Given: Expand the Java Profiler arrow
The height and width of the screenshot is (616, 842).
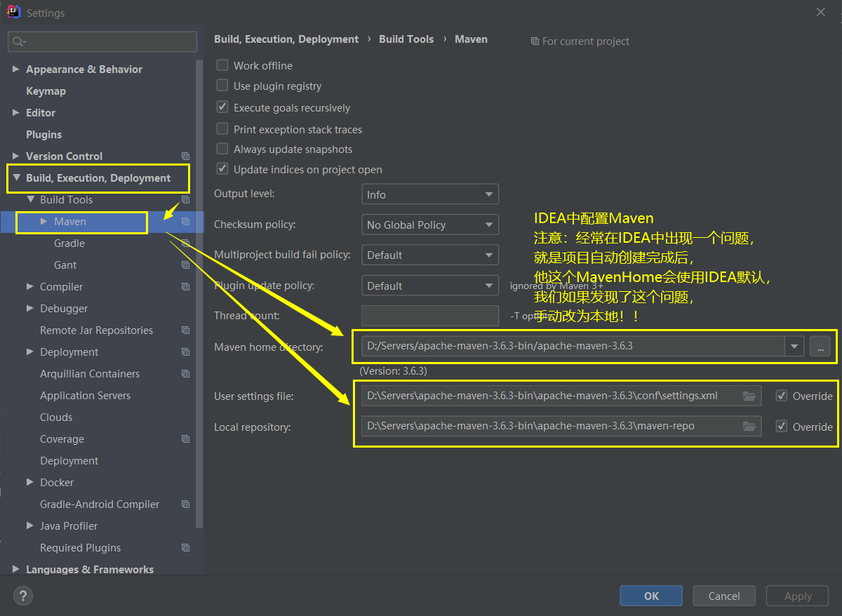Looking at the screenshot, I should point(30,525).
